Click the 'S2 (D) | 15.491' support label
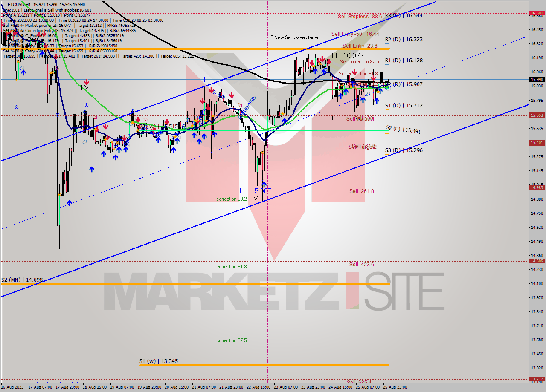 pyautogui.click(x=404, y=129)
